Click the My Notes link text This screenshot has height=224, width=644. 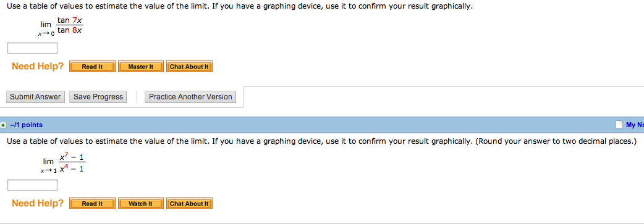click(635, 125)
